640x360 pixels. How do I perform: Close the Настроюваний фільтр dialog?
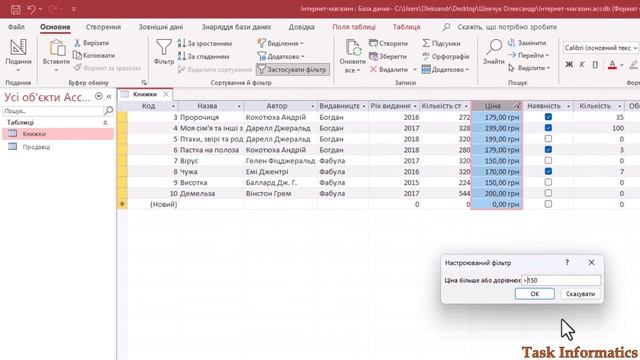pos(591,262)
